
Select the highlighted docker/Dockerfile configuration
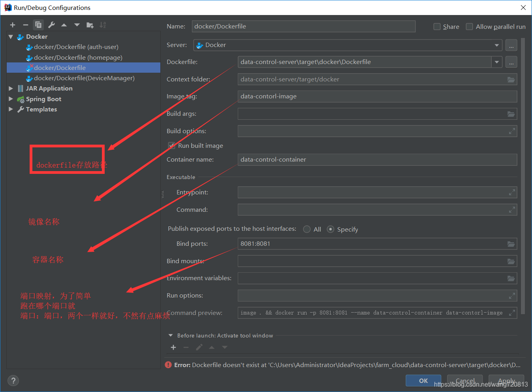pos(83,68)
